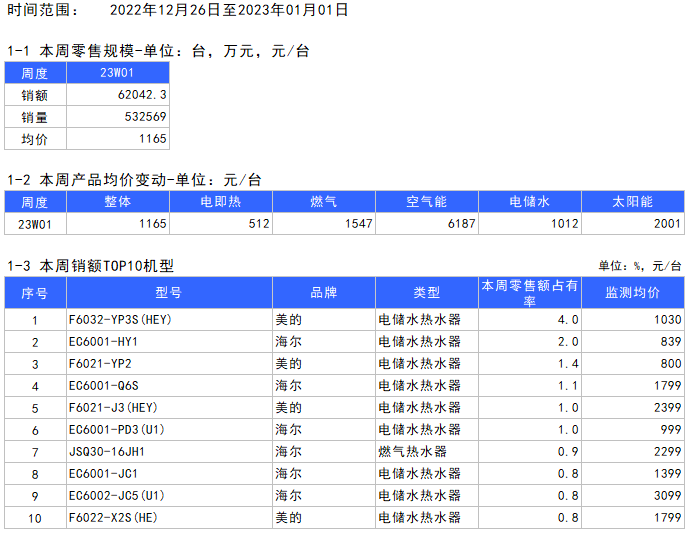Click brand 美的 in row 1
689x534 pixels.
(288, 320)
